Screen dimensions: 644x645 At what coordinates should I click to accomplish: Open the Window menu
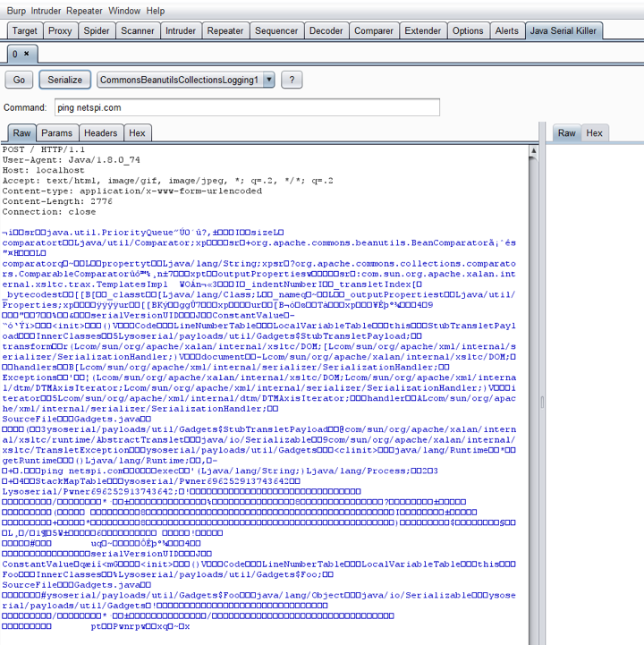coord(123,11)
